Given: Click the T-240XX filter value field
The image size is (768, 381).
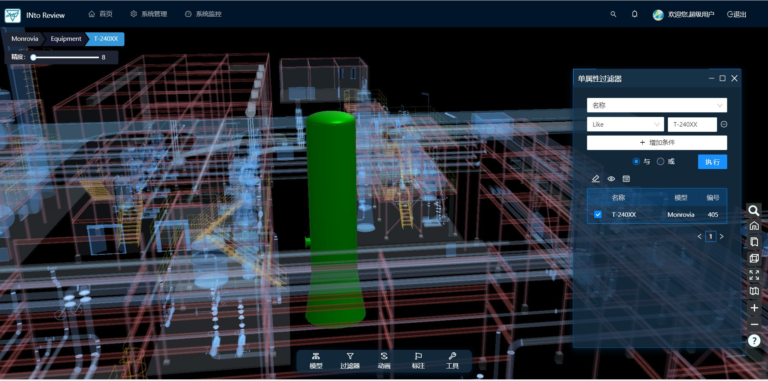Looking at the screenshot, I should pos(692,124).
